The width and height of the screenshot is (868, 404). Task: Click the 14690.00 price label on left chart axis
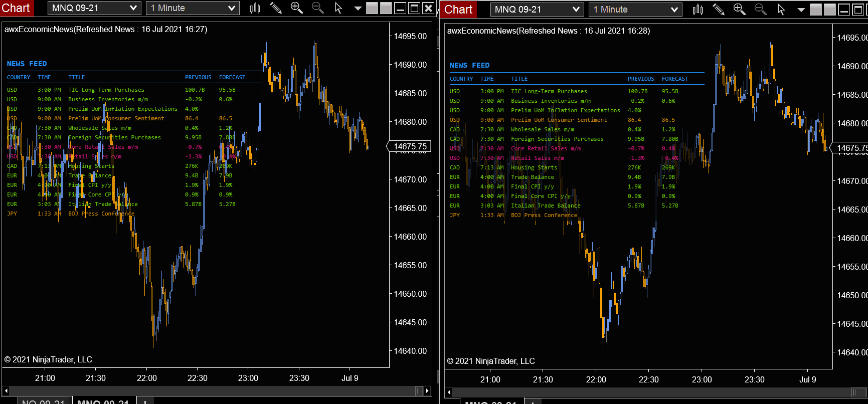click(410, 65)
